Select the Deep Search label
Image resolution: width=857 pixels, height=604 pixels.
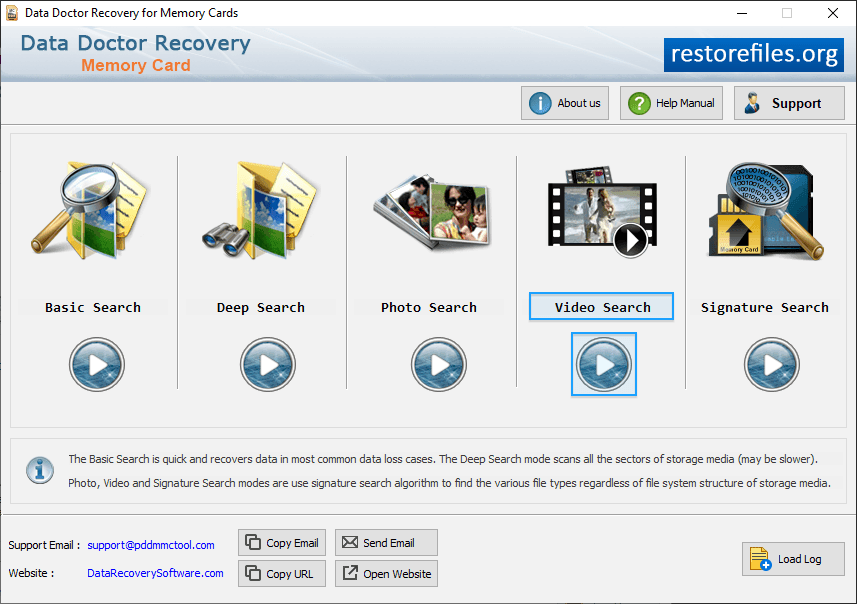261,308
